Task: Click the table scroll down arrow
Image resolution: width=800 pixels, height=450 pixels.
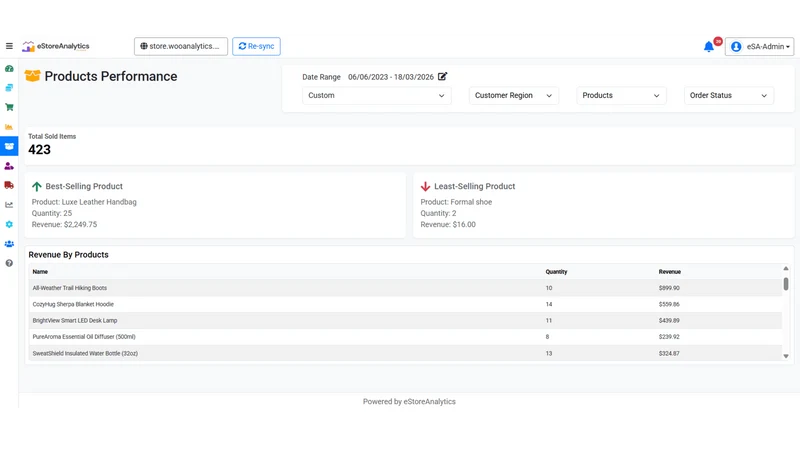Action: 786,356
